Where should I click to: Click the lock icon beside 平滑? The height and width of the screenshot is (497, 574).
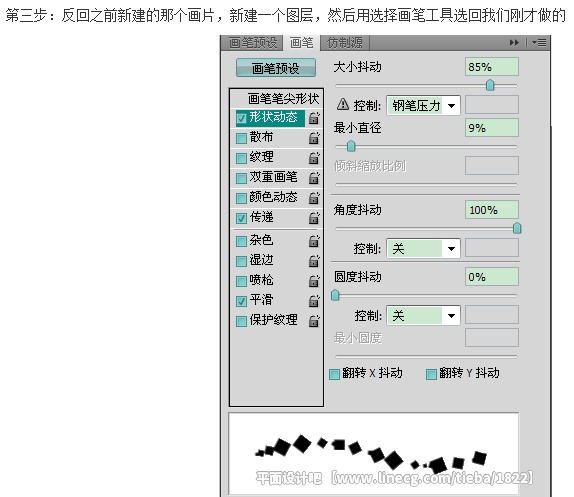point(314,300)
